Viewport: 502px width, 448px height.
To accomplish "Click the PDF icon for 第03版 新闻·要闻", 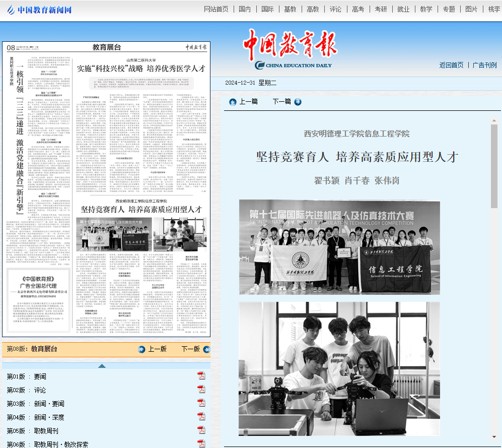I will pos(201,403).
